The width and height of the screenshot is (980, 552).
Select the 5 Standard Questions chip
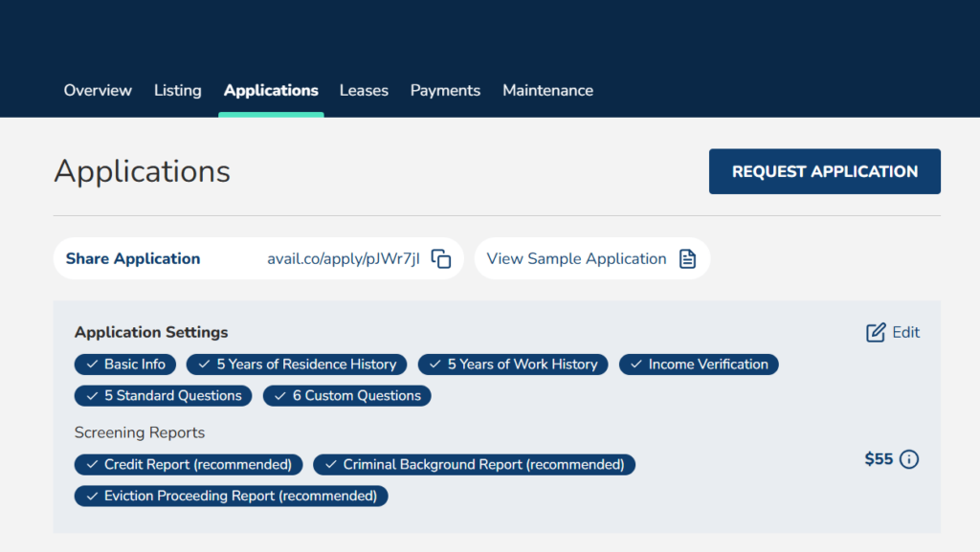click(163, 395)
